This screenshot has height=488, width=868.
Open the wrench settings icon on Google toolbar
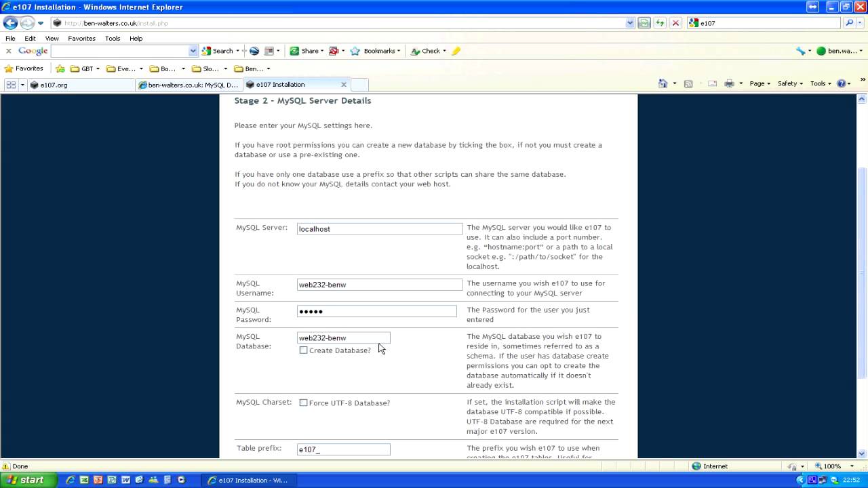click(801, 51)
